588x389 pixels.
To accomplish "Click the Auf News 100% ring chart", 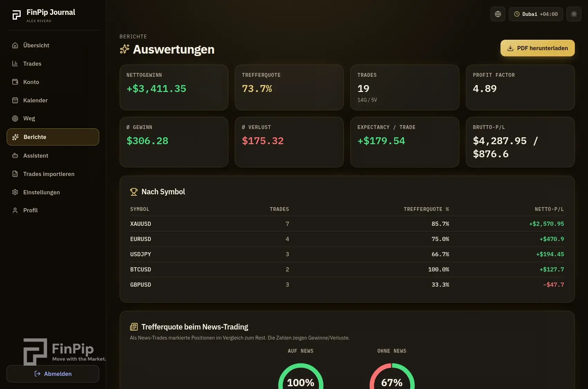I will click(x=301, y=376).
